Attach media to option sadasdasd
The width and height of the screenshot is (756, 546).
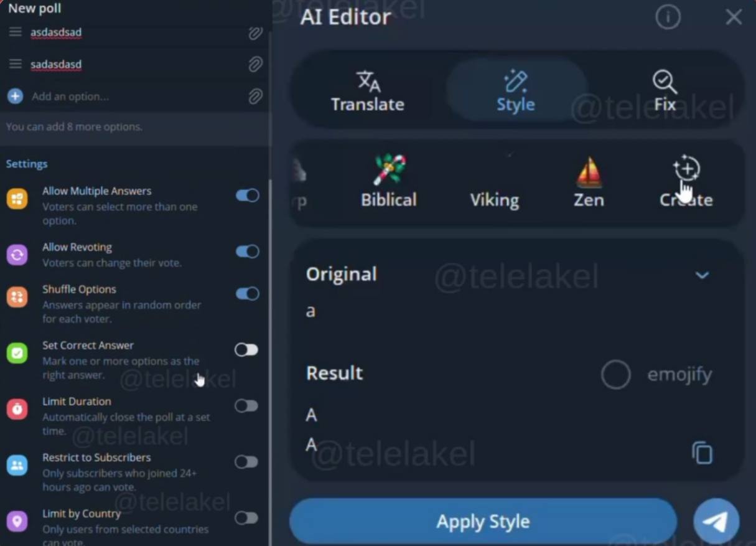pos(255,64)
